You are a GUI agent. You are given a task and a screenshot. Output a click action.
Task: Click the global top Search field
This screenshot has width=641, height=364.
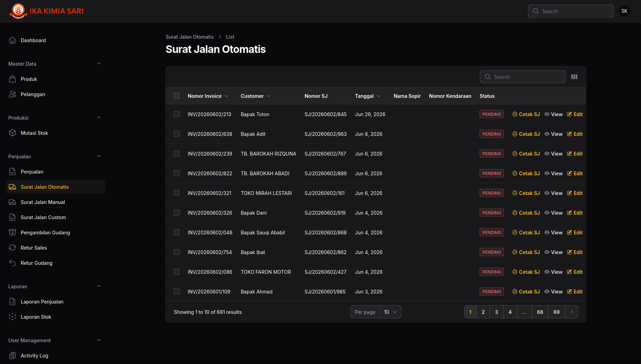click(570, 11)
